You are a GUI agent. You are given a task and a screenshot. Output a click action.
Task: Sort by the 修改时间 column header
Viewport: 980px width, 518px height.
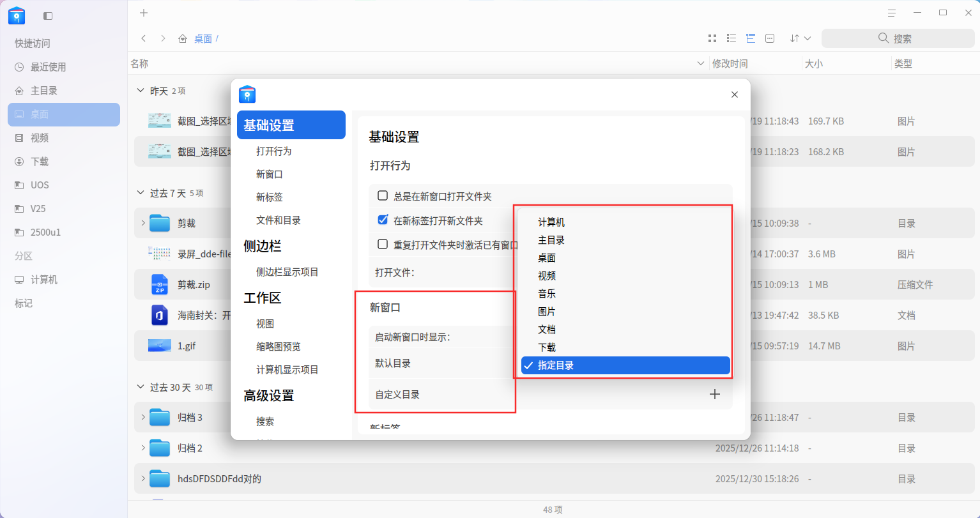tap(756, 64)
